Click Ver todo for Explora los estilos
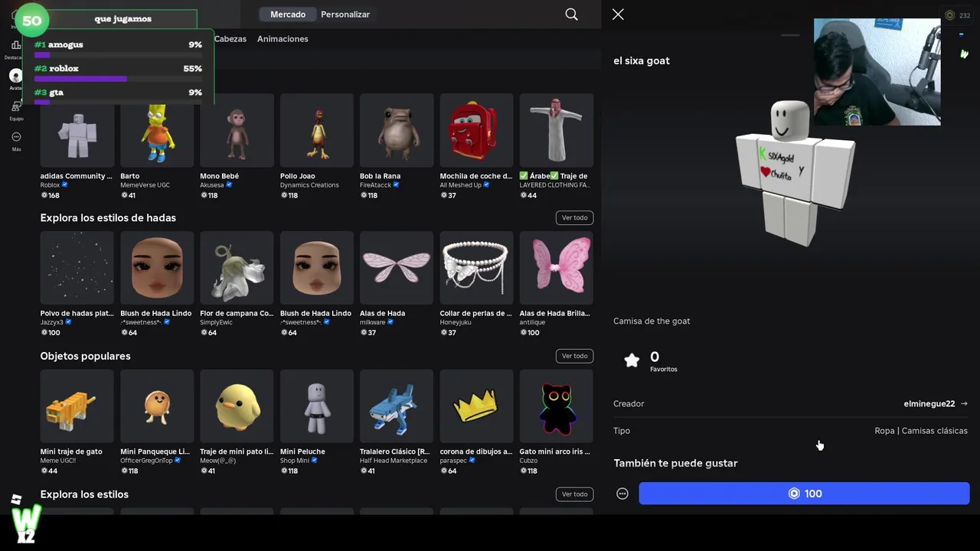The width and height of the screenshot is (980, 551). tap(574, 494)
